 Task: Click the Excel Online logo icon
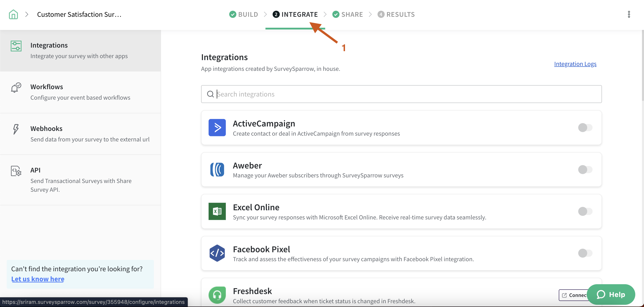pyautogui.click(x=217, y=211)
